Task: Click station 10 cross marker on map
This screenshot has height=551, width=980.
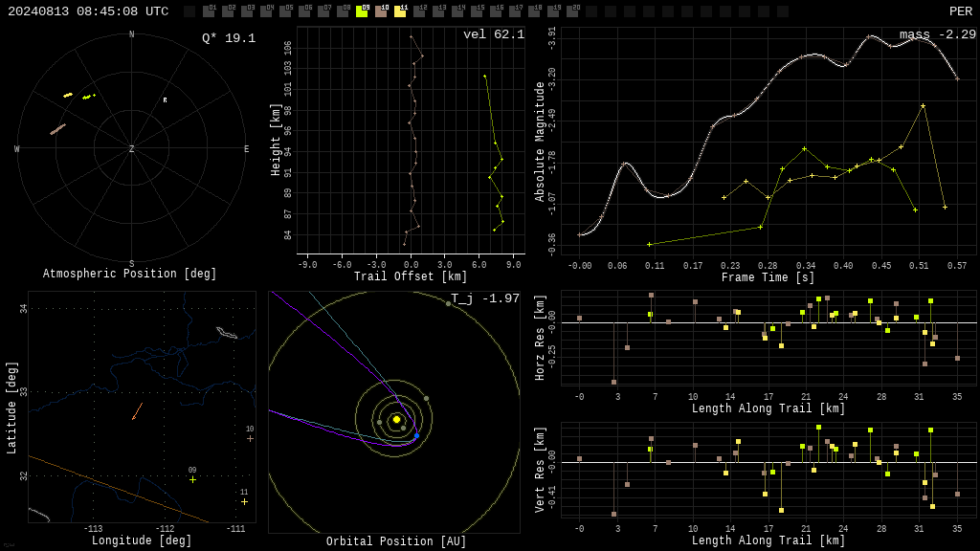Action: point(250,438)
